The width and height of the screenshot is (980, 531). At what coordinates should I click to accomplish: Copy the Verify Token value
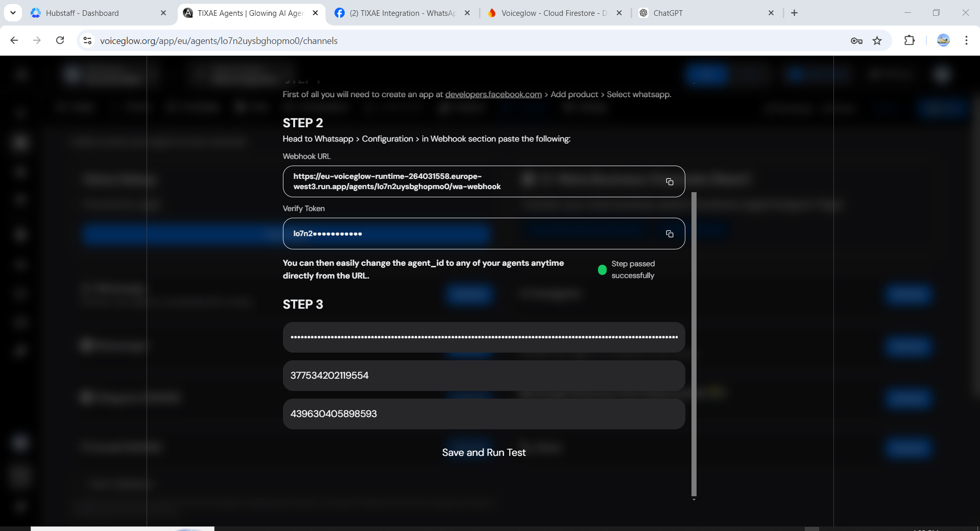coord(670,234)
